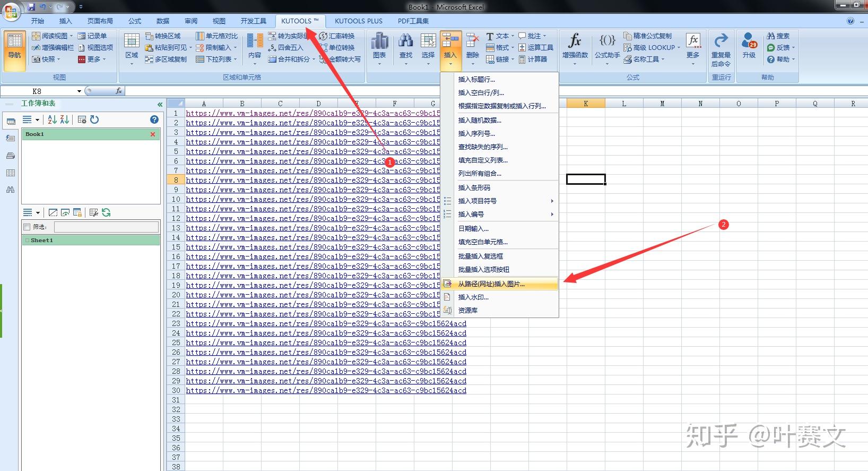Open the KUTOOLS PLUS tab
This screenshot has height=471, width=868.
tap(358, 21)
